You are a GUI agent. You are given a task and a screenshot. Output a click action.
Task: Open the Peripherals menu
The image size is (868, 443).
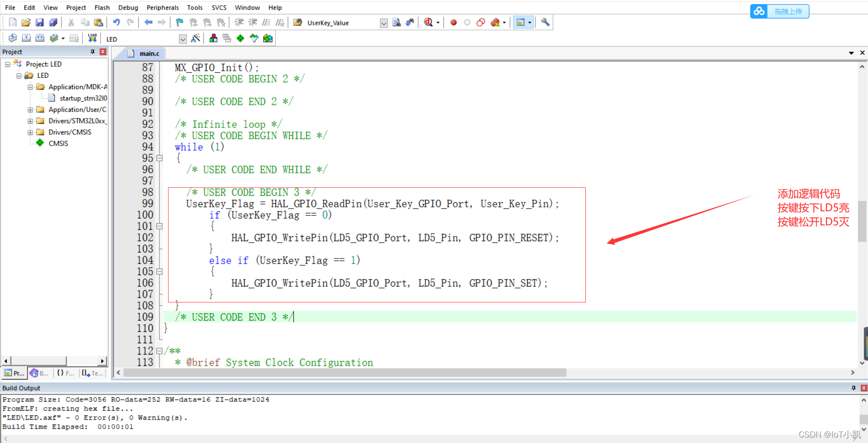tap(163, 7)
